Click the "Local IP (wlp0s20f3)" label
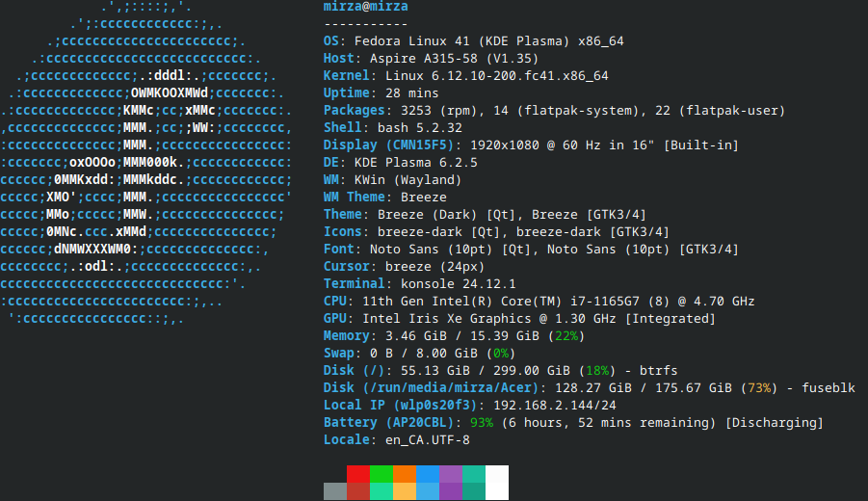Screen dimensions: 868x501 [x=400, y=406]
